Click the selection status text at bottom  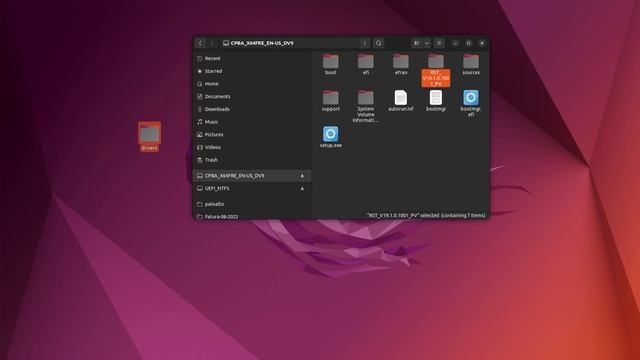426,215
